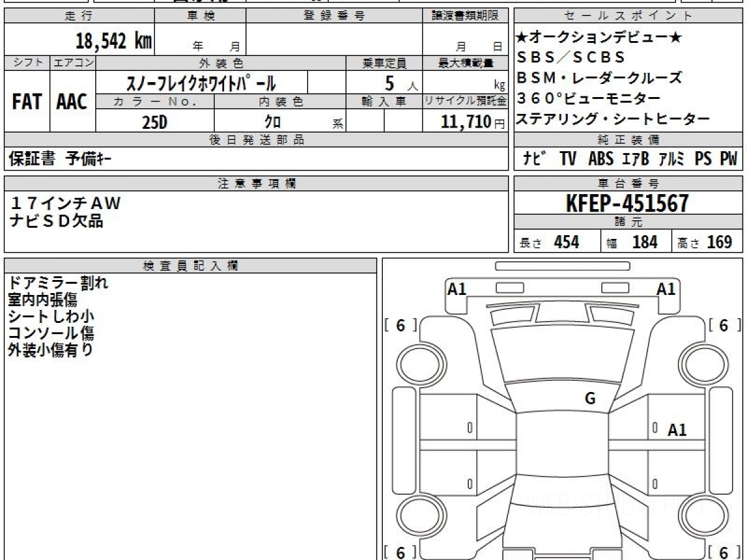
Task: Click the "TV" equipment entry
Action: (x=568, y=159)
